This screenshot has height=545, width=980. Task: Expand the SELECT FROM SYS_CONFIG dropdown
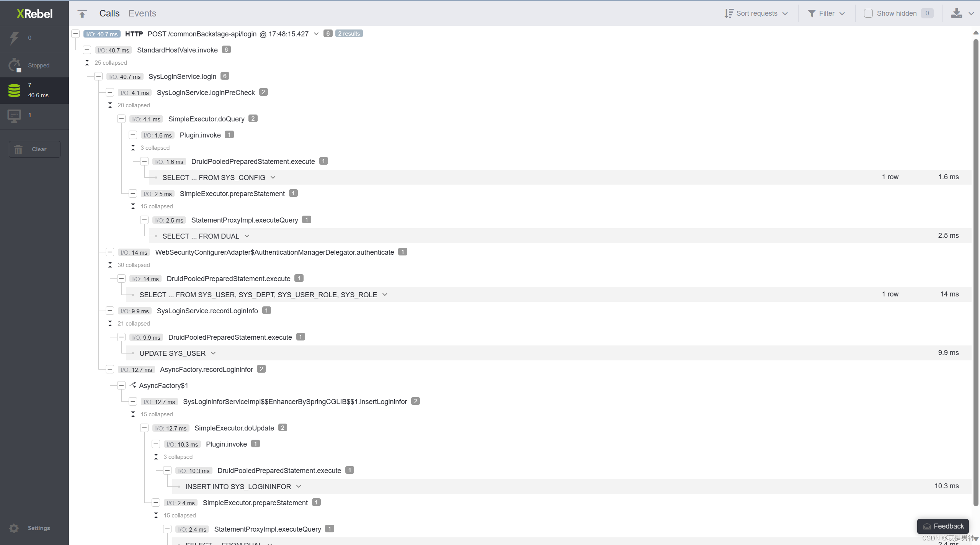point(273,177)
